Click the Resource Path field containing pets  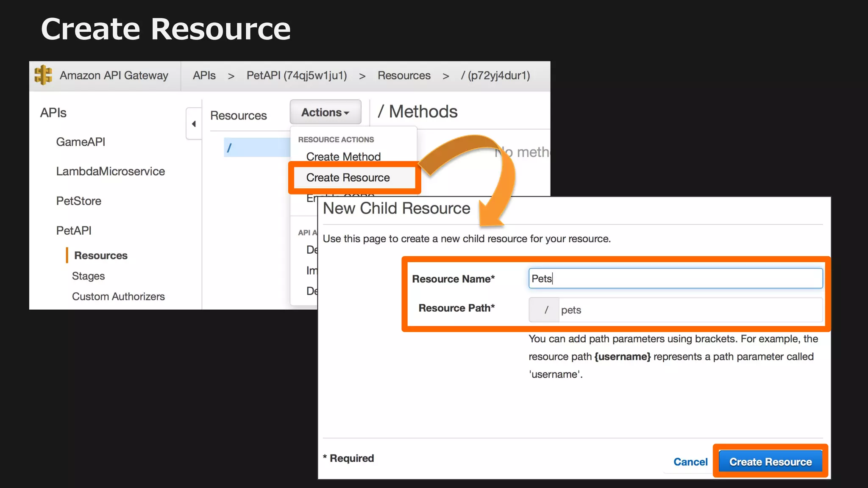690,310
